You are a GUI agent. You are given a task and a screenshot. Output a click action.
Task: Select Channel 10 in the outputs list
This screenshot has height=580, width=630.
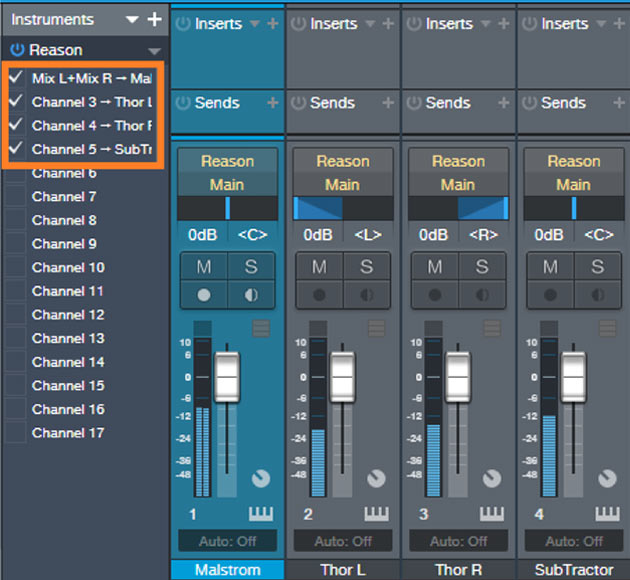[68, 268]
